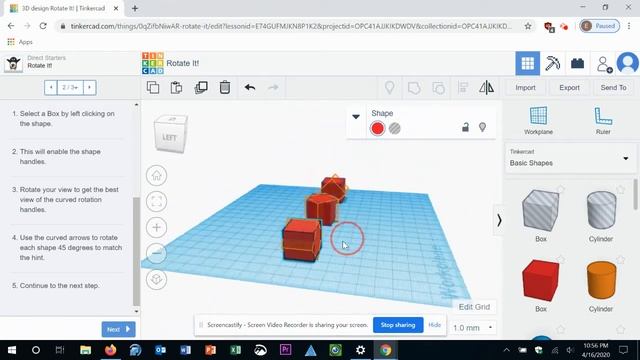The width and height of the screenshot is (640, 360).
Task: Open the Apps bookmarks shortcut
Action: pyautogui.click(x=20, y=42)
